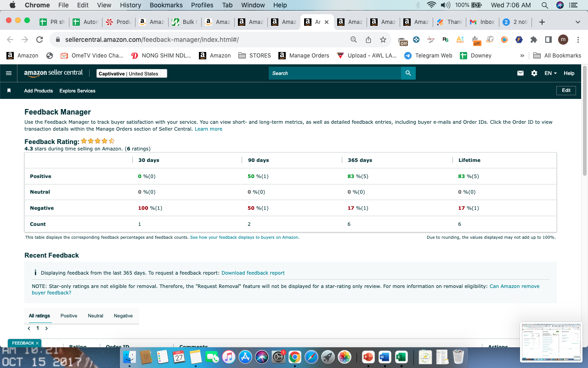This screenshot has height=368, width=588.
Task: Go to previous feedback page arrow
Action: 29,328
